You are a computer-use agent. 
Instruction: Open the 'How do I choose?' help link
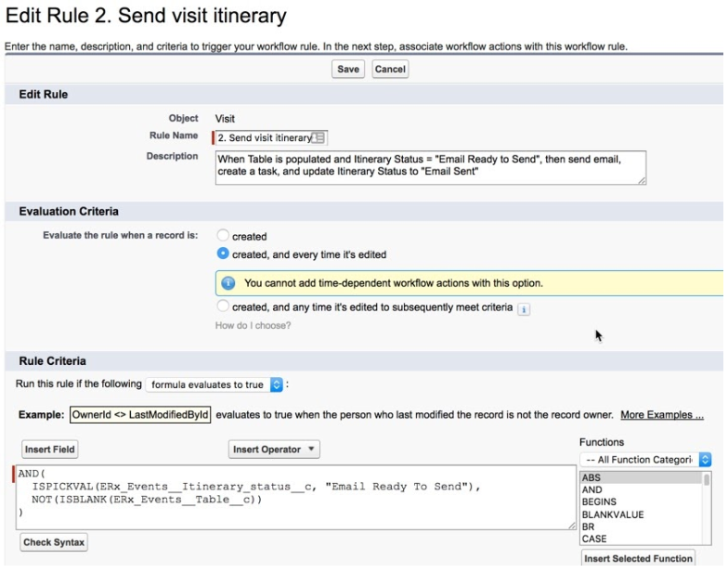click(253, 325)
